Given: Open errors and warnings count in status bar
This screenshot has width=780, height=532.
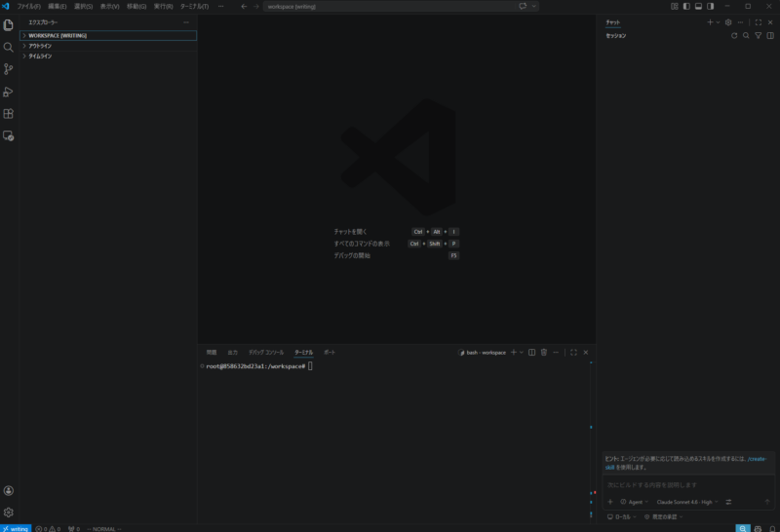Looking at the screenshot, I should tap(48, 529).
